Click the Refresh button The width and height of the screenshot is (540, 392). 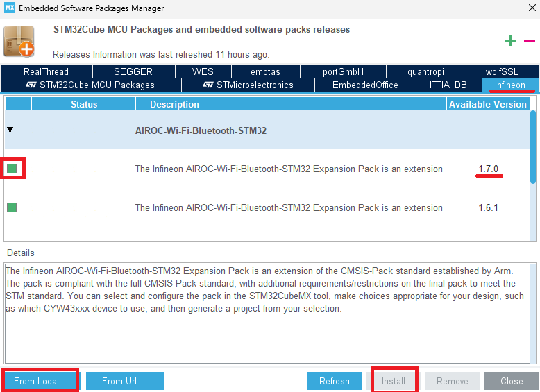[x=335, y=381]
